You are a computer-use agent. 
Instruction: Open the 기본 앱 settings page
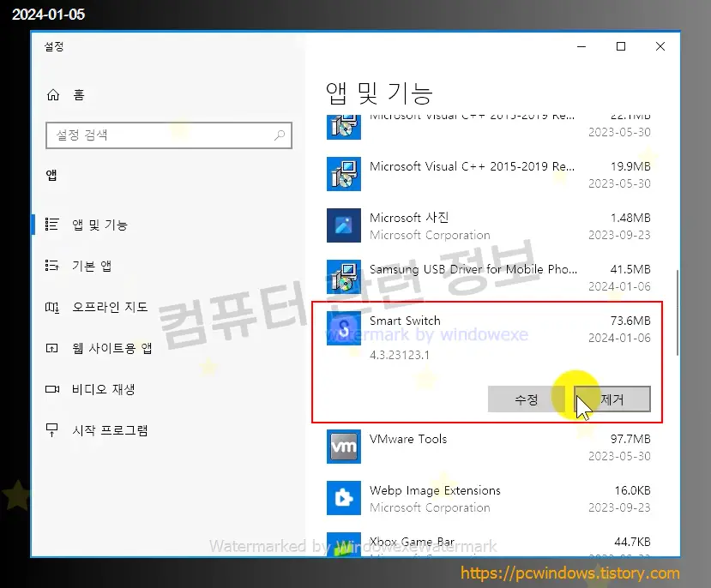point(92,266)
